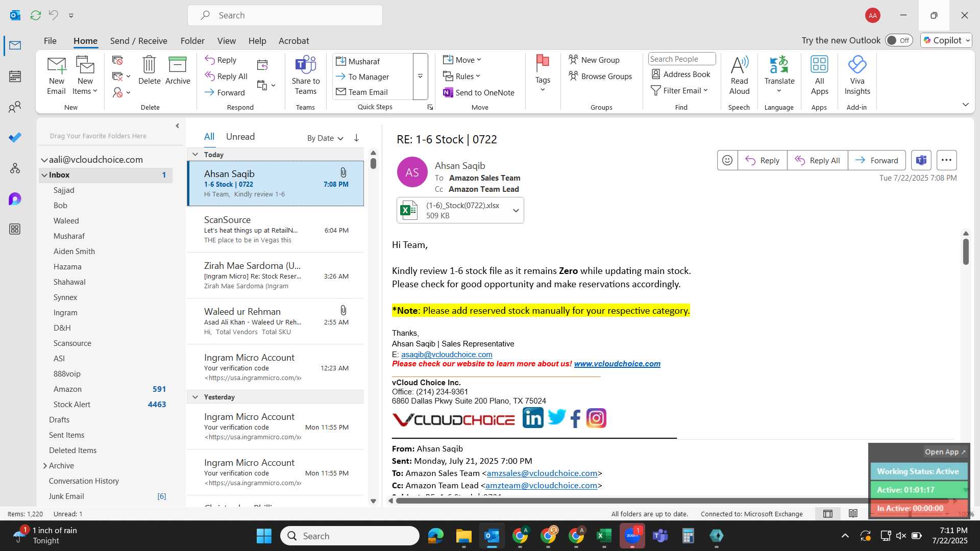Viewport: 980px width, 551px height.
Task: Open attachment dropdown for Stock xlsx file
Action: (516, 211)
